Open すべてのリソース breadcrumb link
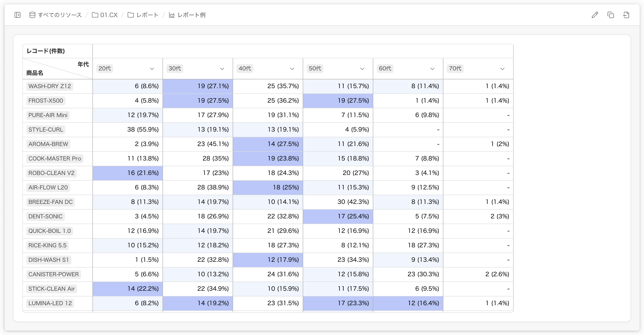Image resolution: width=644 pixels, height=335 pixels. tap(60, 15)
